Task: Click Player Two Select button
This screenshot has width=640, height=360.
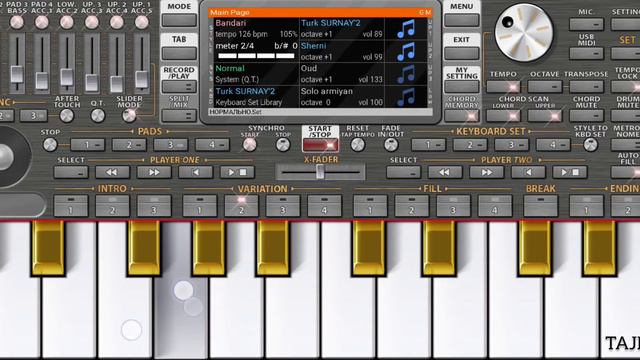Action: point(403,172)
